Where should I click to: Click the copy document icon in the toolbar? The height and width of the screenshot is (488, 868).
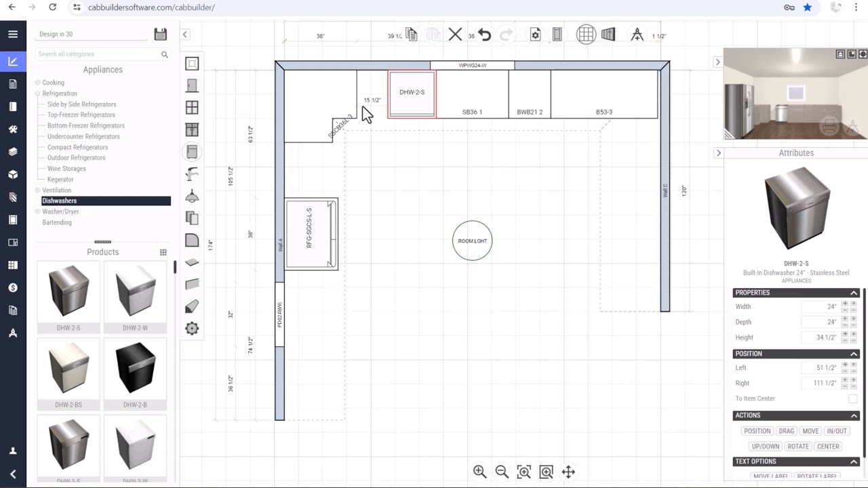411,35
